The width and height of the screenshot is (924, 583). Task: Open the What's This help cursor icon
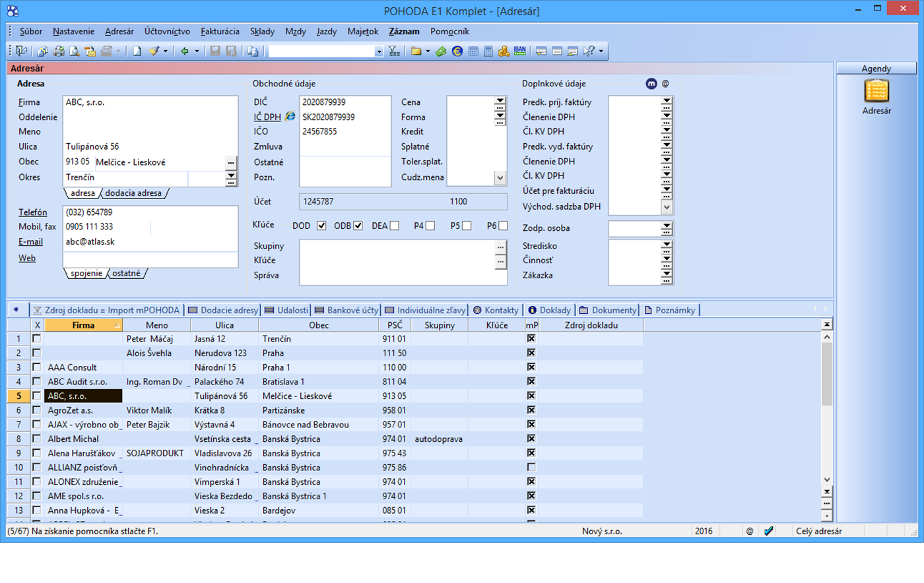click(x=589, y=51)
